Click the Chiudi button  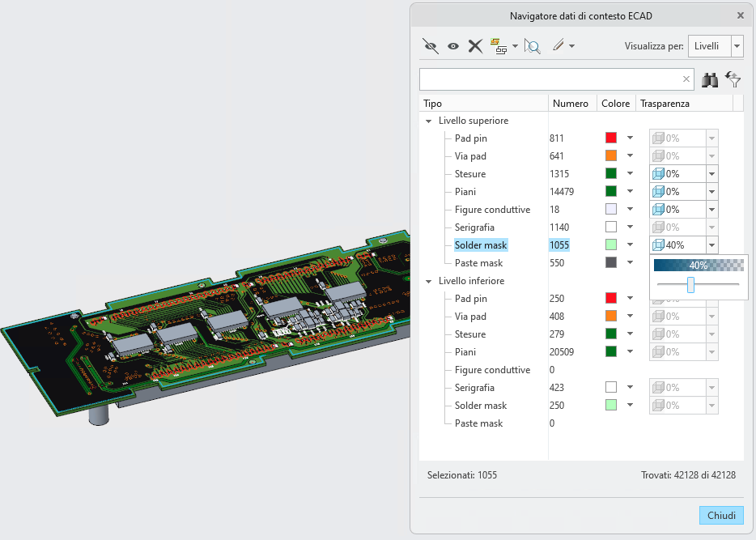click(721, 516)
